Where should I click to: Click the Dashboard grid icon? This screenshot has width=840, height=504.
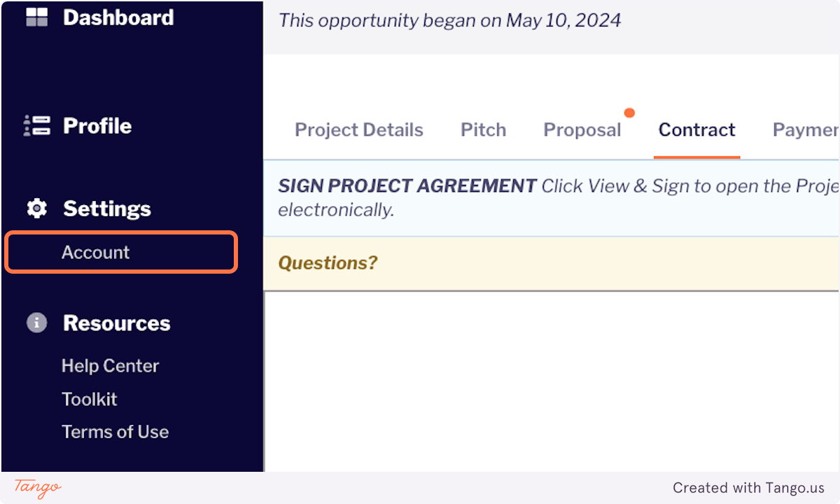point(36,17)
